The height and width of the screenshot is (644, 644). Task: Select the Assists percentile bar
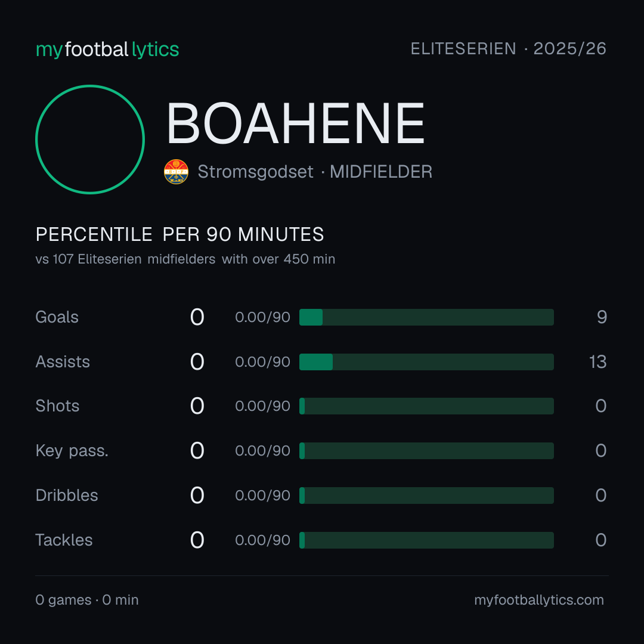coord(426,362)
